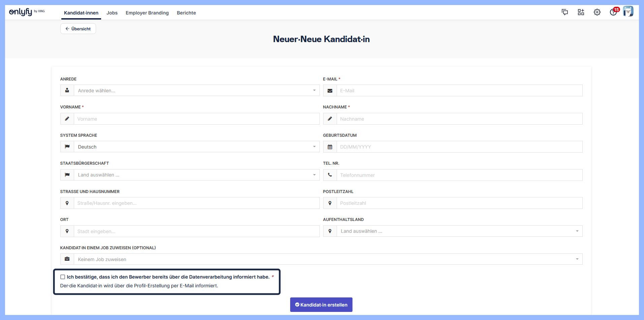
Task: Check the data processing confirmation checkbox
Action: 63,277
